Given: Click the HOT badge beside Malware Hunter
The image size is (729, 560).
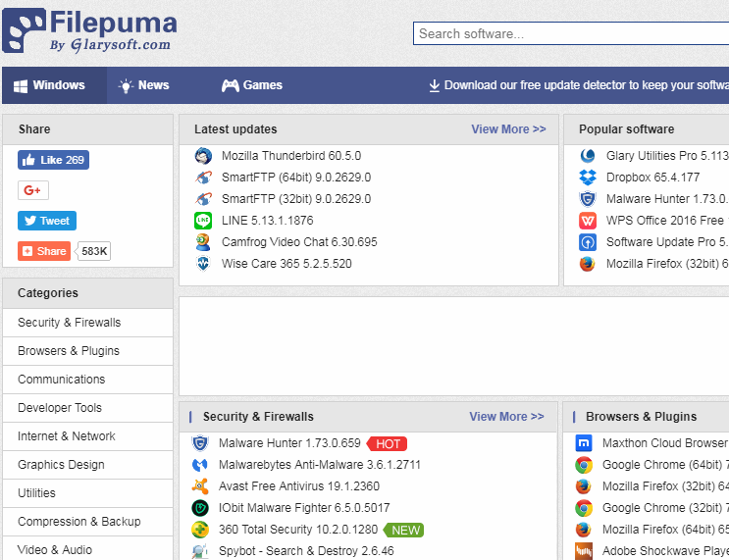Looking at the screenshot, I should tap(387, 444).
